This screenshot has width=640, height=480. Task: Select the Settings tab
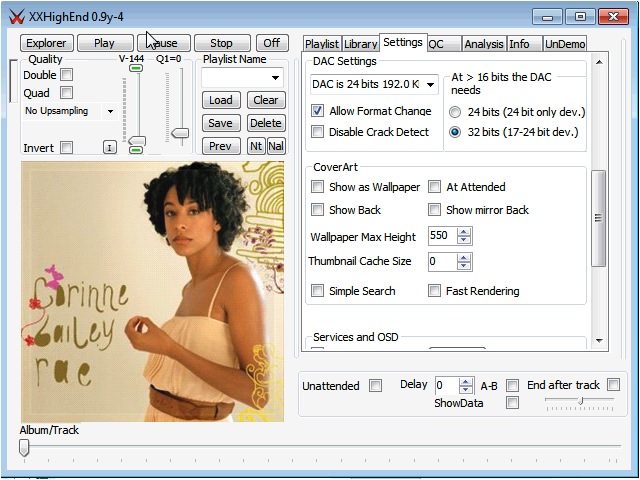tap(403, 42)
